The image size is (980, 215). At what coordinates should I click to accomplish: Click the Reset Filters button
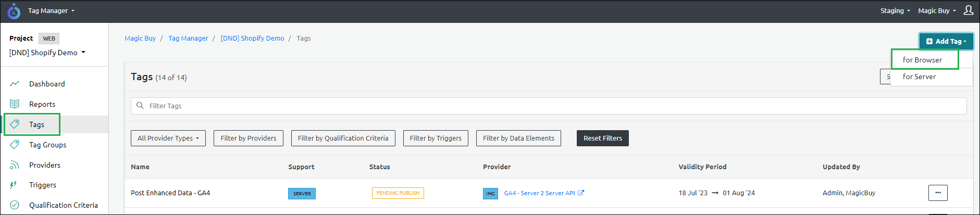(x=602, y=138)
